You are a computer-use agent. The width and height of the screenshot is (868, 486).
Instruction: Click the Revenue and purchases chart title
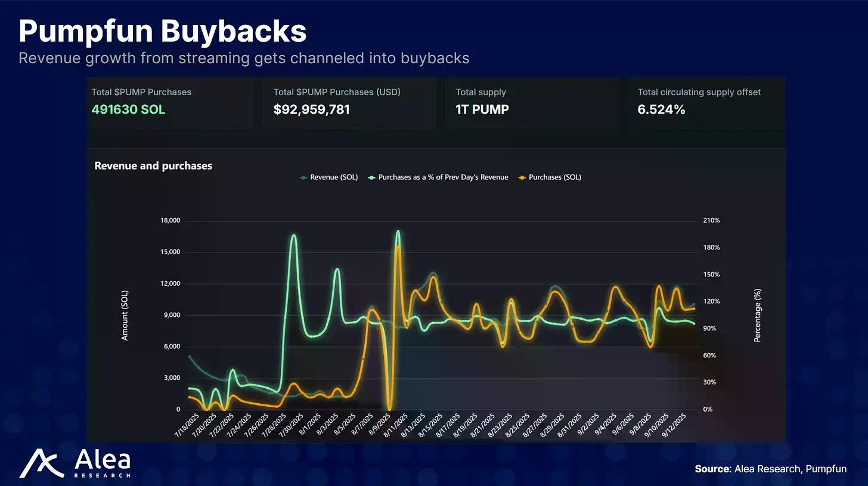tap(153, 166)
